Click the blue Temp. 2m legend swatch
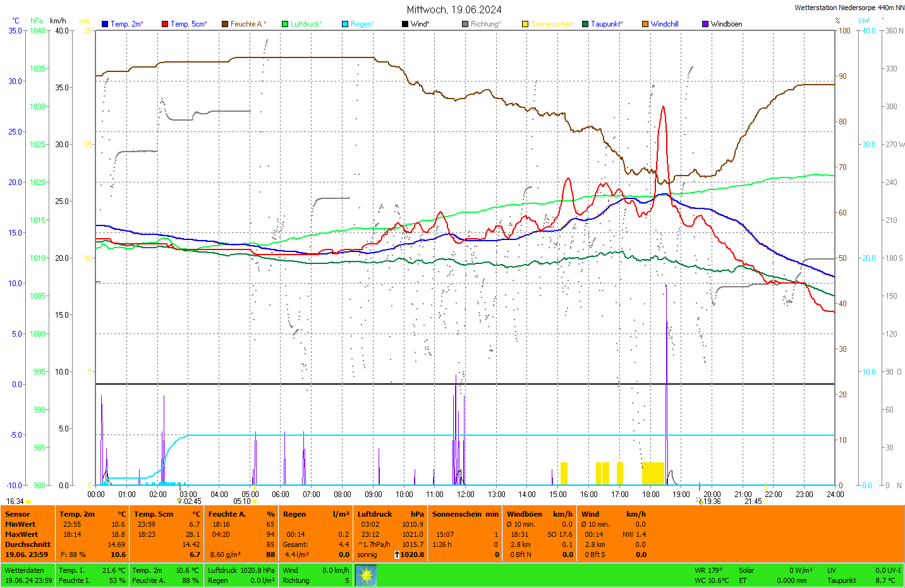Screen dimensions: 905x588 [x=105, y=24]
